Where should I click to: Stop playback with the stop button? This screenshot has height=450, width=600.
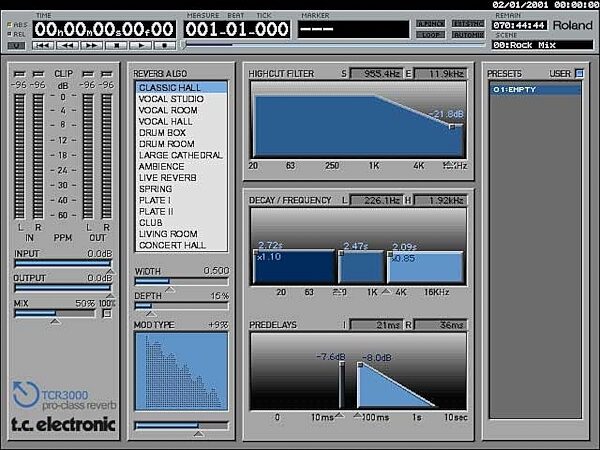116,46
